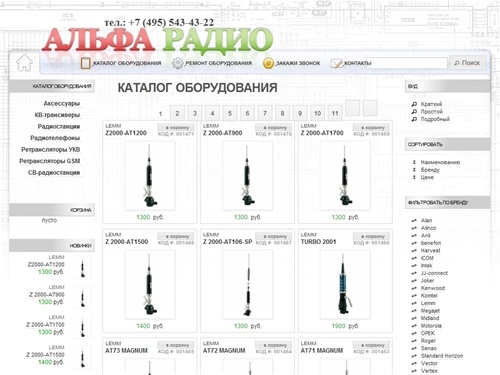500x375 pixels.
Task: Open КВ-трансиверы category
Action: point(57,115)
